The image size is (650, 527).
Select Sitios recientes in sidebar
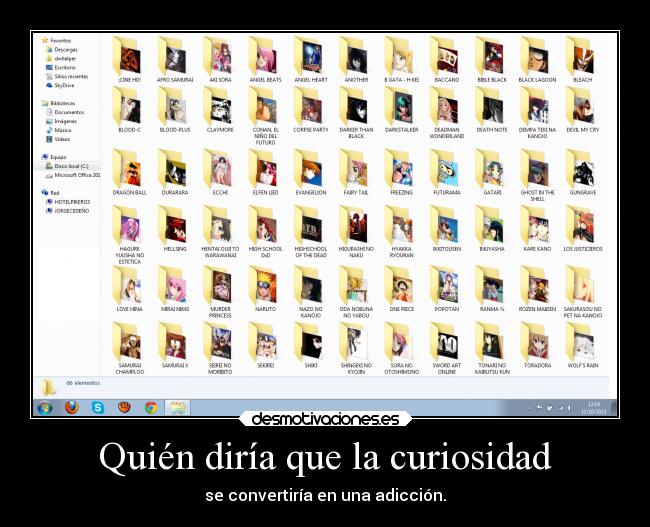pyautogui.click(x=67, y=77)
